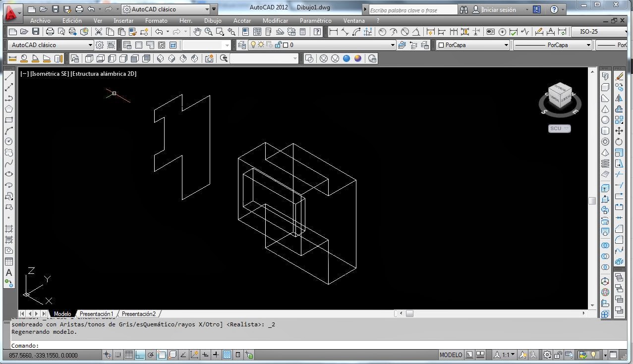Select a Box tool in the Modeling toolbar
Image resolution: width=633 pixels, height=364 pixels.
pos(605,88)
